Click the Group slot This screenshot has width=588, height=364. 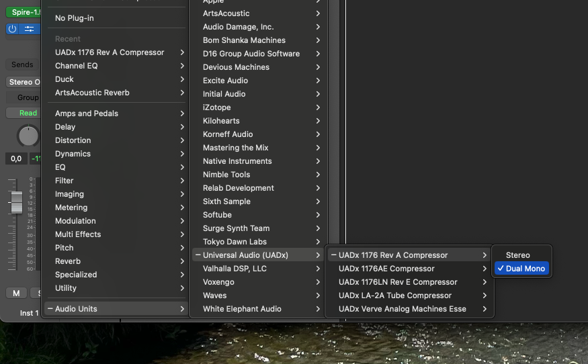pos(24,97)
